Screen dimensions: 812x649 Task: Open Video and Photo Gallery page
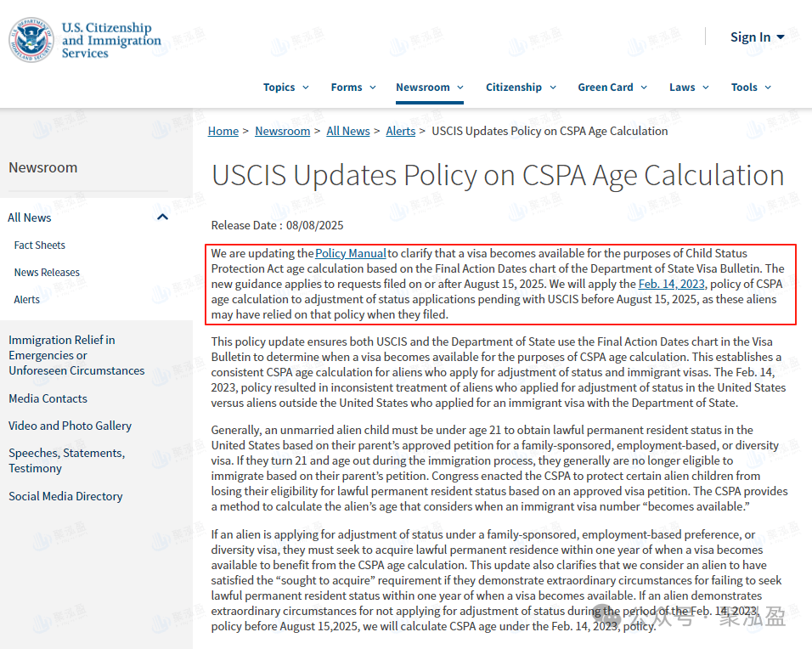[70, 426]
